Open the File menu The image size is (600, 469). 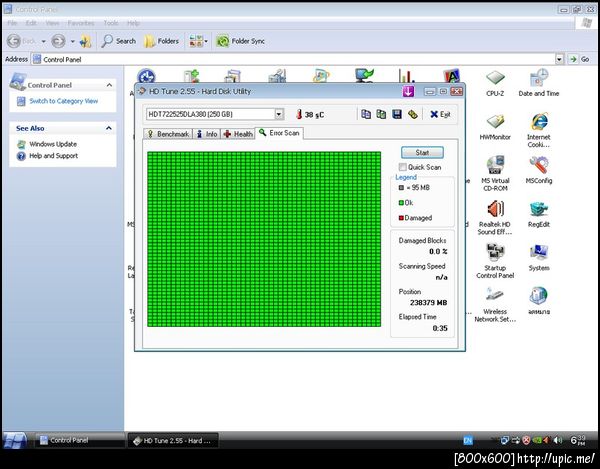(x=12, y=23)
